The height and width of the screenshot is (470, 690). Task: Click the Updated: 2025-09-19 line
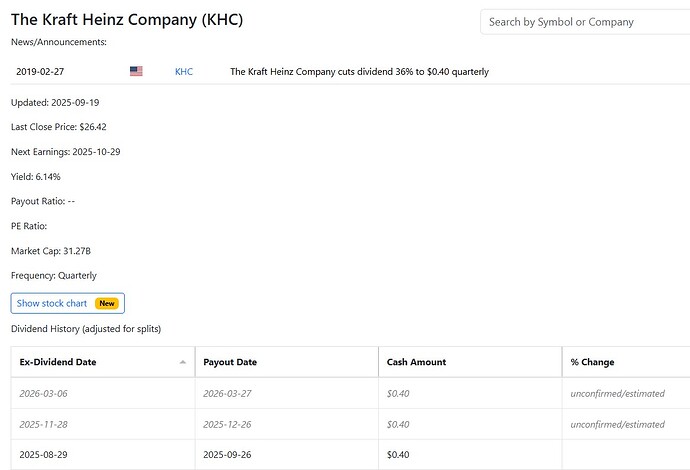(55, 103)
